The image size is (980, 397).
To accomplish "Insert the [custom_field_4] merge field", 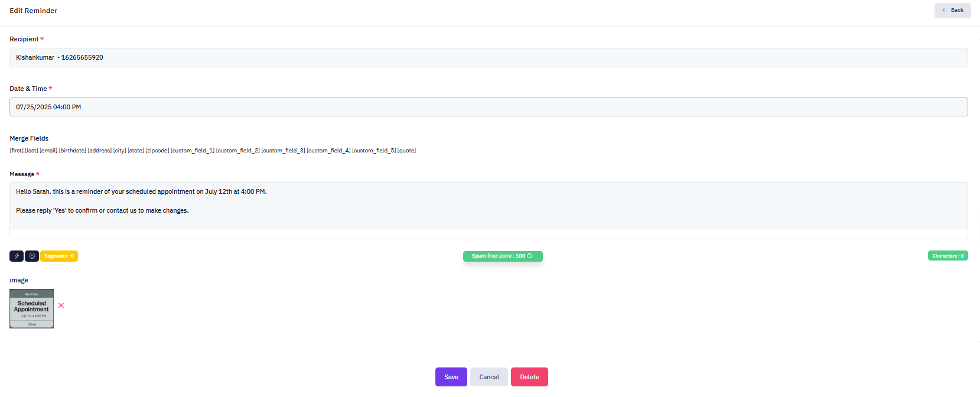I will coord(329,151).
